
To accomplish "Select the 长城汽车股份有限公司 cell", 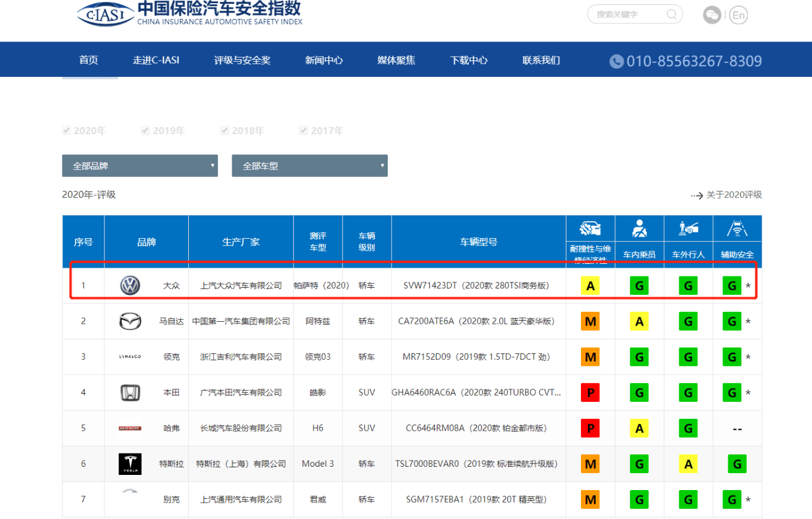I will 241,428.
